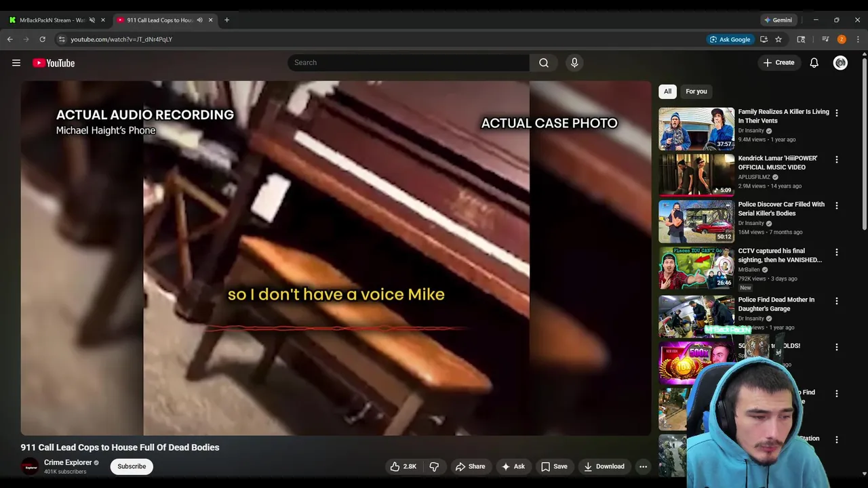Open title 'Police Discover Car Filled With'
This screenshot has height=488, width=868.
click(781, 209)
